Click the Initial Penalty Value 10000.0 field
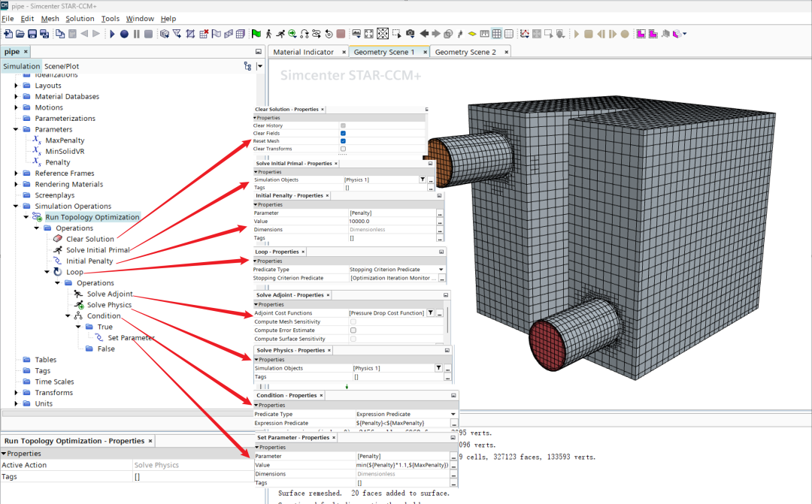Screen dimensions: 812x504 (x=392, y=221)
